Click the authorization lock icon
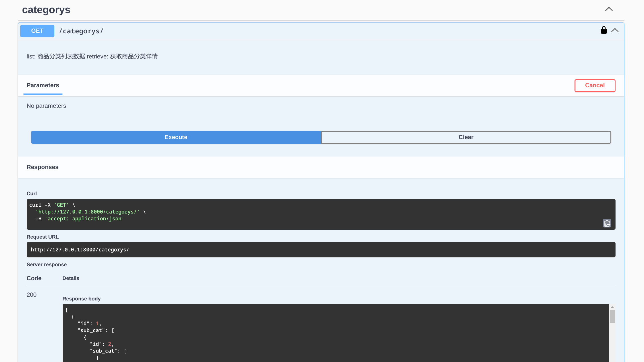This screenshot has width=644, height=362. pyautogui.click(x=604, y=30)
